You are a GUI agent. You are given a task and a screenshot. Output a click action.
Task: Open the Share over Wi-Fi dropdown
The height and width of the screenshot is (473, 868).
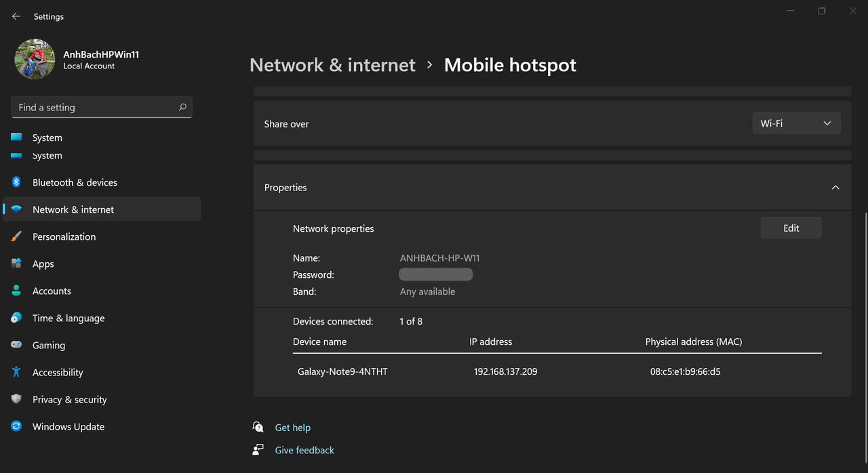[796, 123]
